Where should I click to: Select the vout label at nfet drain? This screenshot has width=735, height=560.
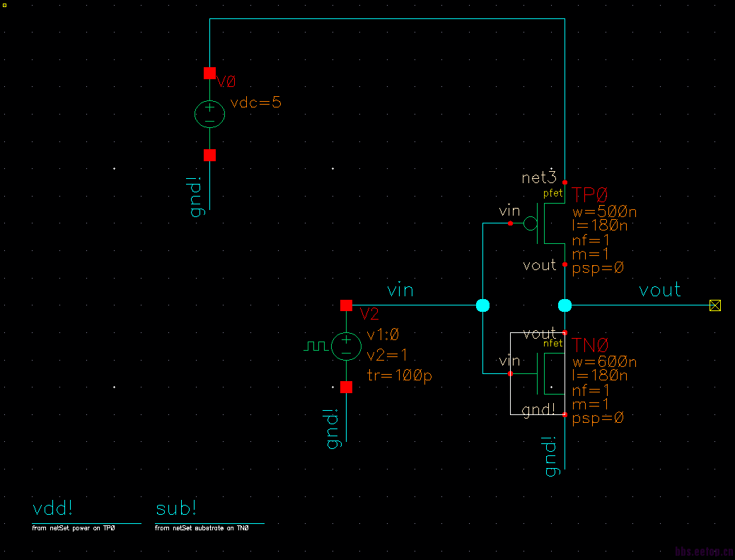point(540,334)
